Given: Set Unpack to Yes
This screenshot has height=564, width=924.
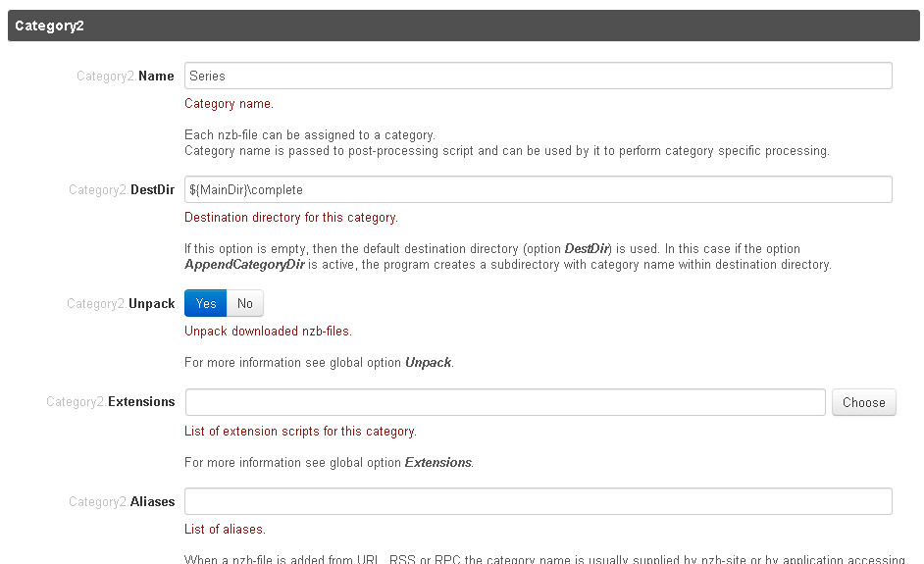Looking at the screenshot, I should coord(206,303).
